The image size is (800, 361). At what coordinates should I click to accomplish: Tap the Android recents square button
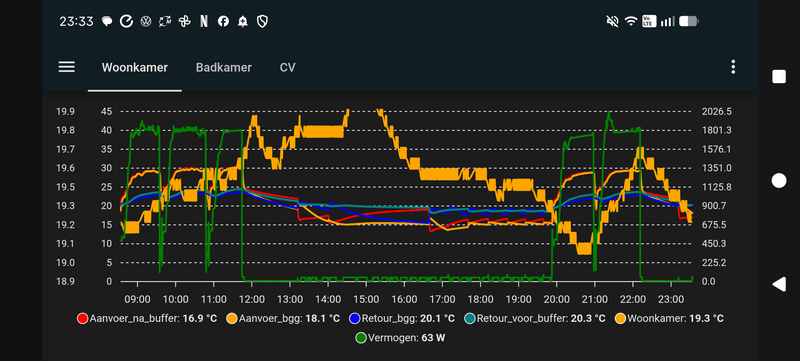(x=779, y=76)
